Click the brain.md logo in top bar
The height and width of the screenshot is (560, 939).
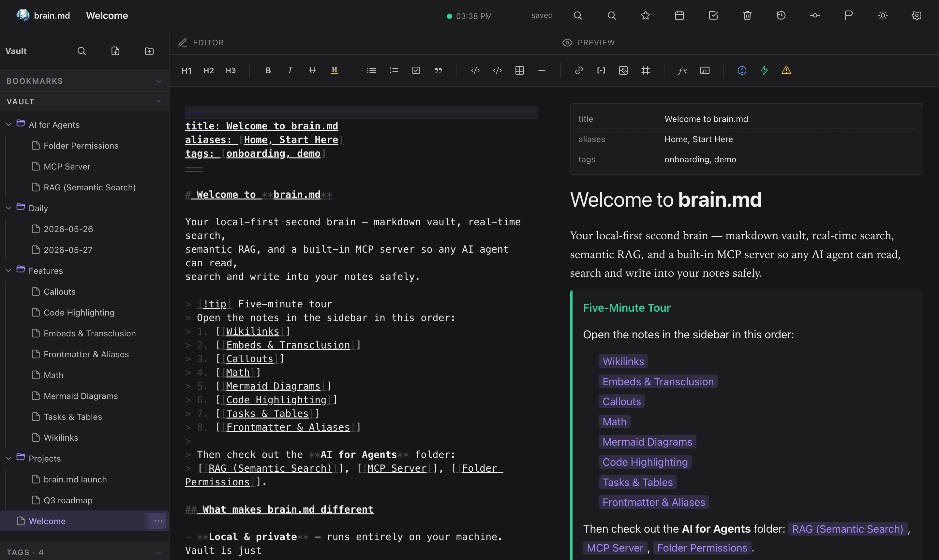[x=43, y=15]
